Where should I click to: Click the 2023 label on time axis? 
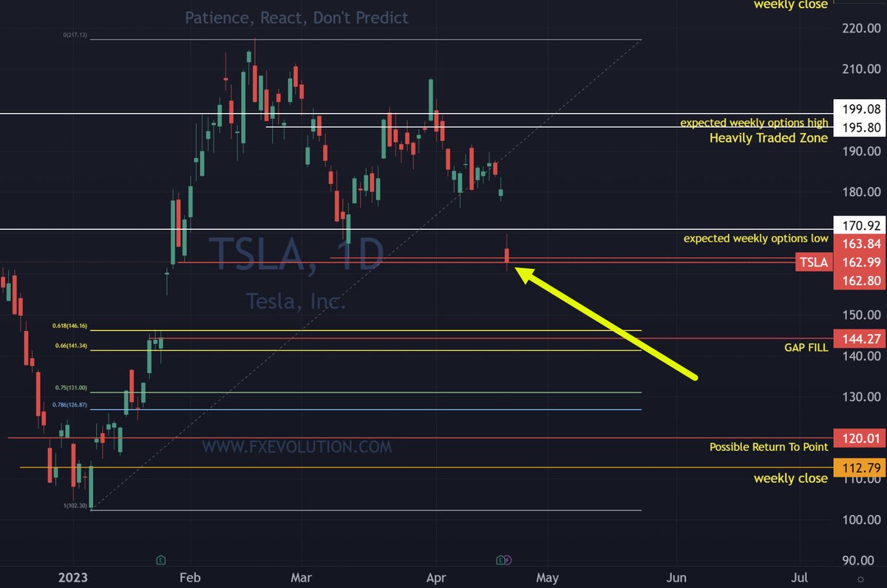coord(72,576)
